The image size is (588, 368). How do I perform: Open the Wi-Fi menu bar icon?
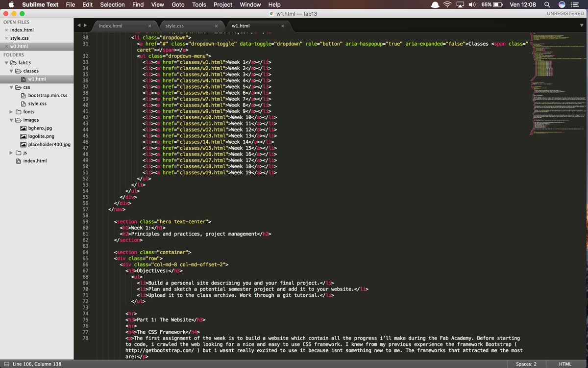tap(447, 4)
